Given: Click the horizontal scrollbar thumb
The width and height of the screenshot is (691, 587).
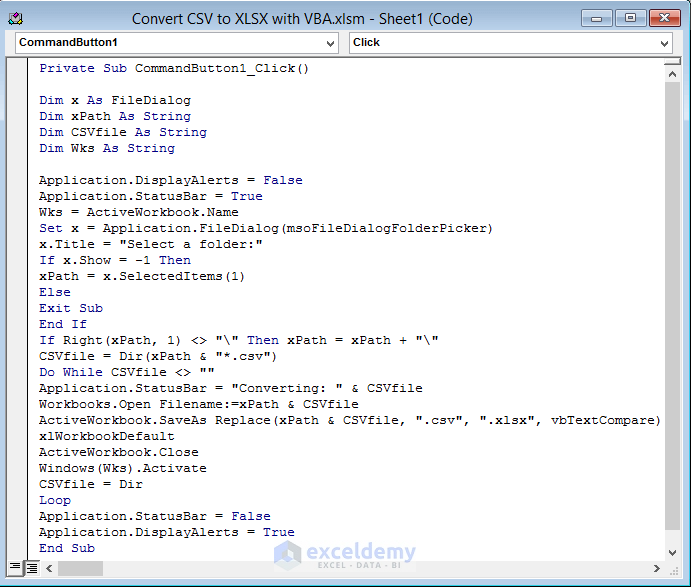Looking at the screenshot, I should tap(80, 568).
